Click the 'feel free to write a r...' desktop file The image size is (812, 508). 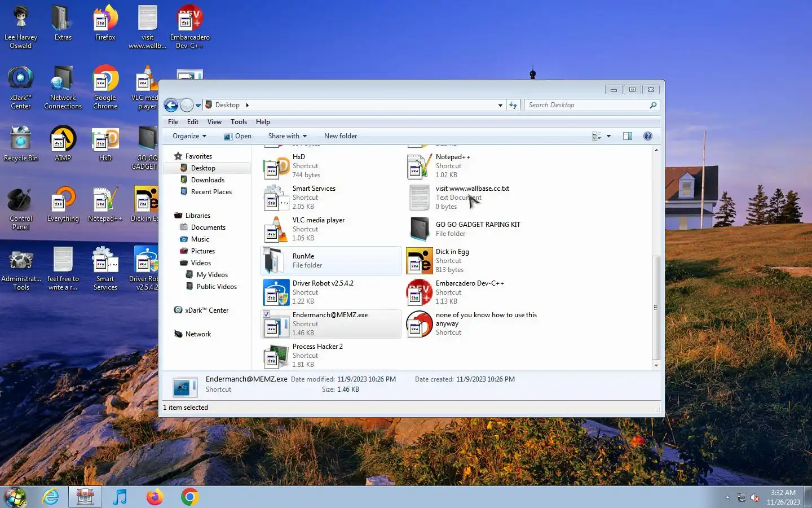pyautogui.click(x=63, y=268)
